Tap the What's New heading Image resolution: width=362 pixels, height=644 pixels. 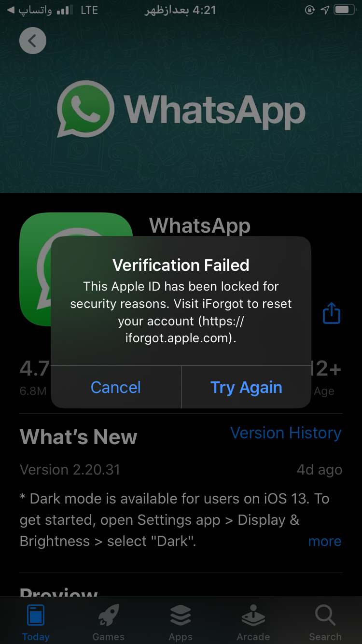pyautogui.click(x=79, y=437)
